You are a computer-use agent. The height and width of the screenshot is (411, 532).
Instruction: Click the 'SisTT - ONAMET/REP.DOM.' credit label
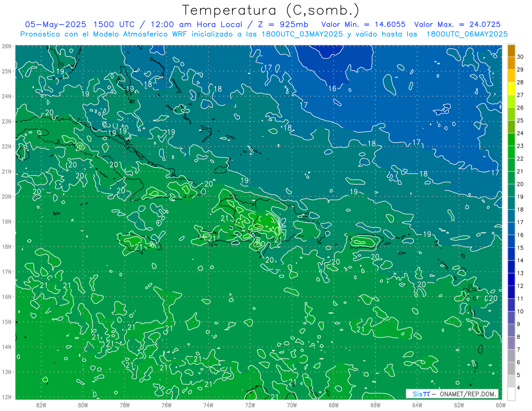(x=452, y=394)
